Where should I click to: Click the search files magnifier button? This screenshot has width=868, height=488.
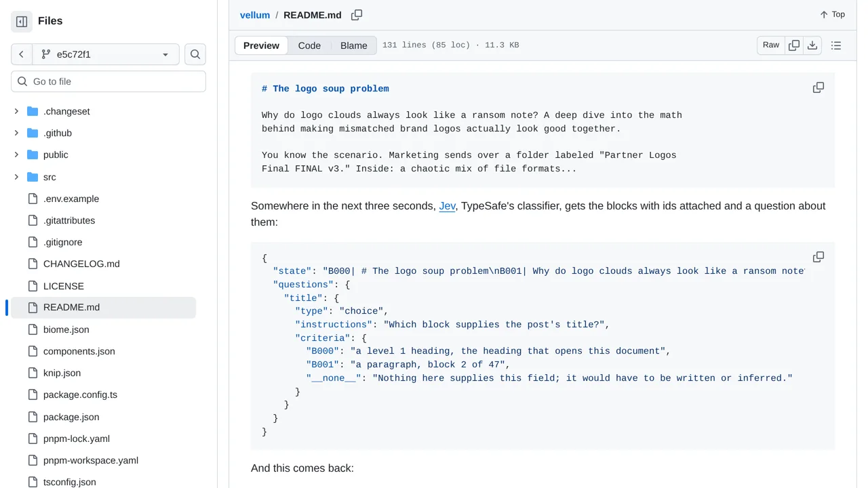195,54
